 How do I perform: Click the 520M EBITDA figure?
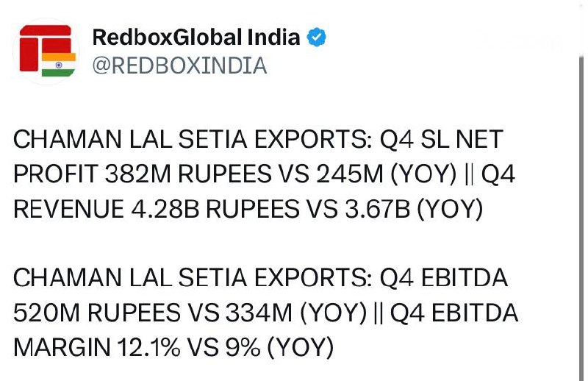click(x=46, y=313)
